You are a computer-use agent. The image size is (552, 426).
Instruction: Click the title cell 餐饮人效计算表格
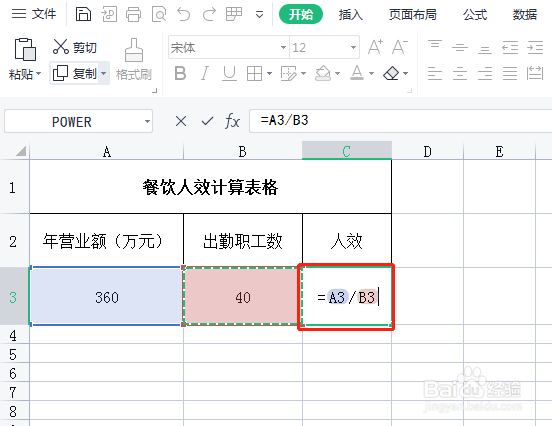pos(211,187)
